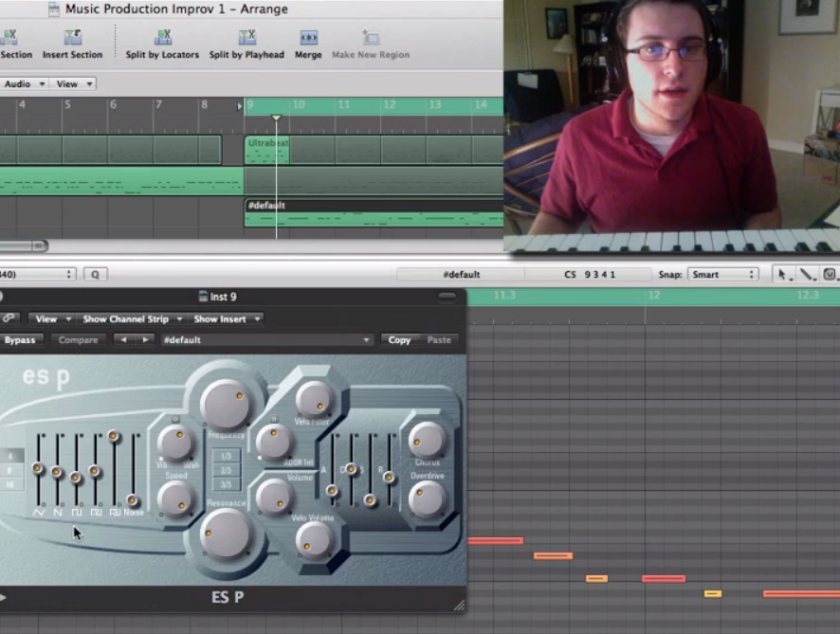Select the 4 octave button
Viewport: 840px width, 634px height.
click(9, 456)
